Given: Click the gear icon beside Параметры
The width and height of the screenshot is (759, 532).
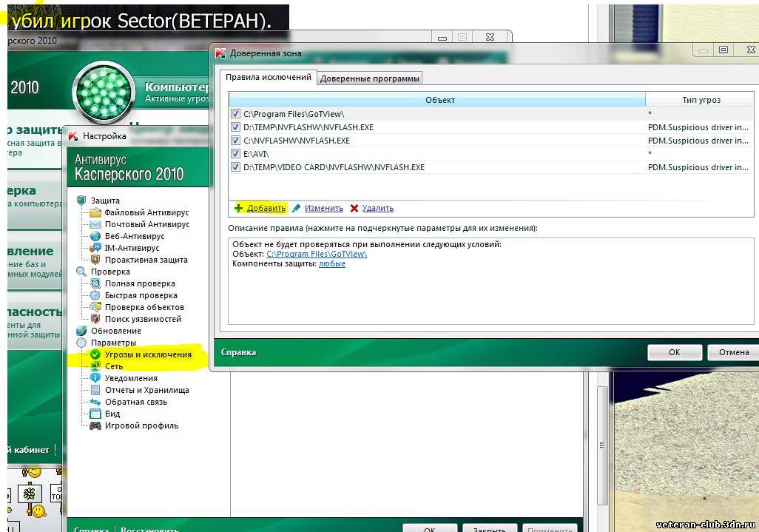Looking at the screenshot, I should click(81, 343).
